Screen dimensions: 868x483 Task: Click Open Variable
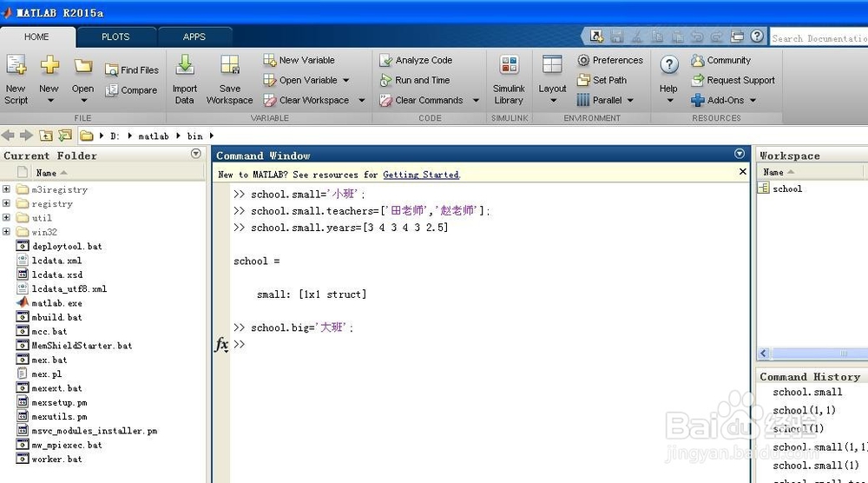(300, 80)
